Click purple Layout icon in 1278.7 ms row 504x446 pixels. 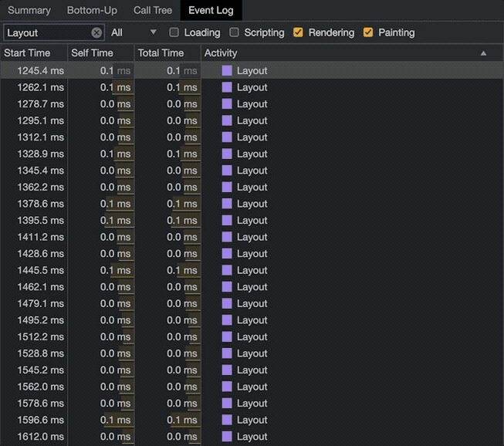(227, 104)
